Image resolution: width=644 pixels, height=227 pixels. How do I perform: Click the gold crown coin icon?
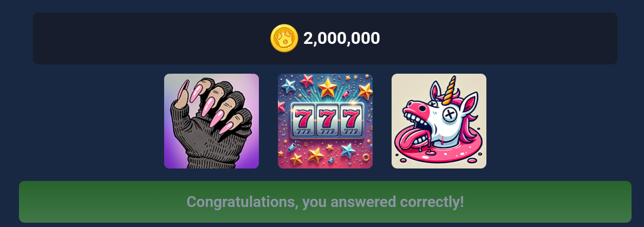coord(284,38)
